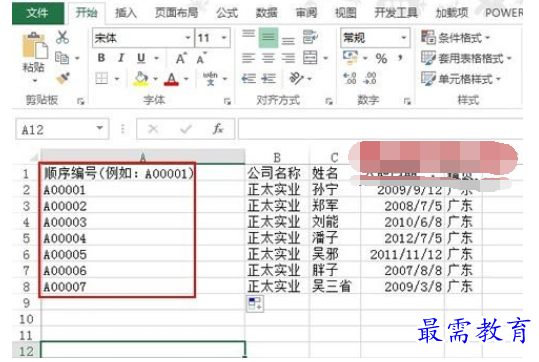Open the font name 宋体 dropdown

tap(188, 37)
